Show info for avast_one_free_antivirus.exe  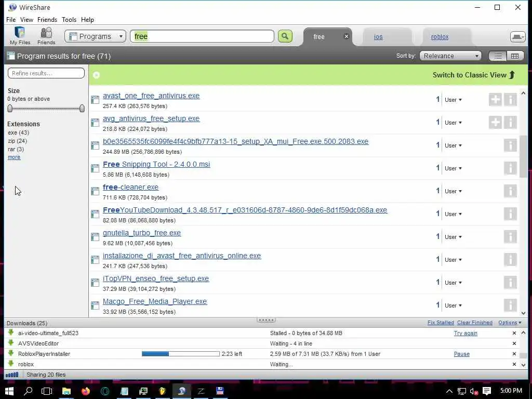(x=510, y=99)
